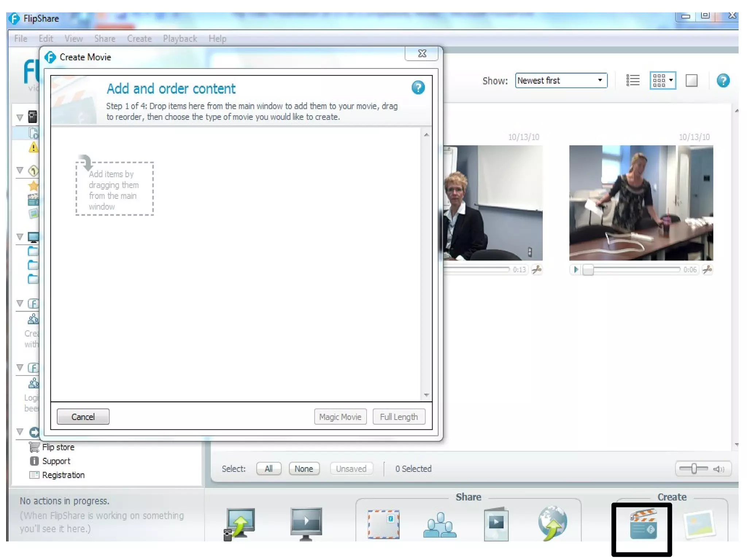
Task: Click the Select All button
Action: [x=268, y=469]
